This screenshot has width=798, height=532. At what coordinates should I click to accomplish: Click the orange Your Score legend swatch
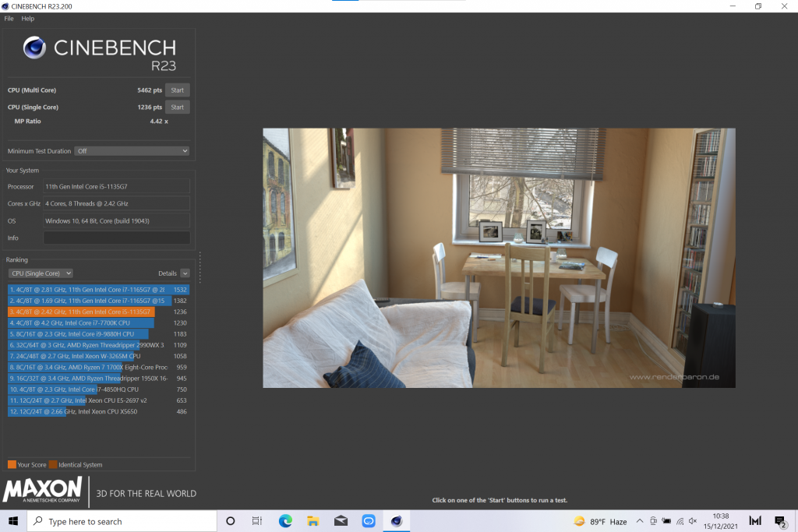pos(12,464)
